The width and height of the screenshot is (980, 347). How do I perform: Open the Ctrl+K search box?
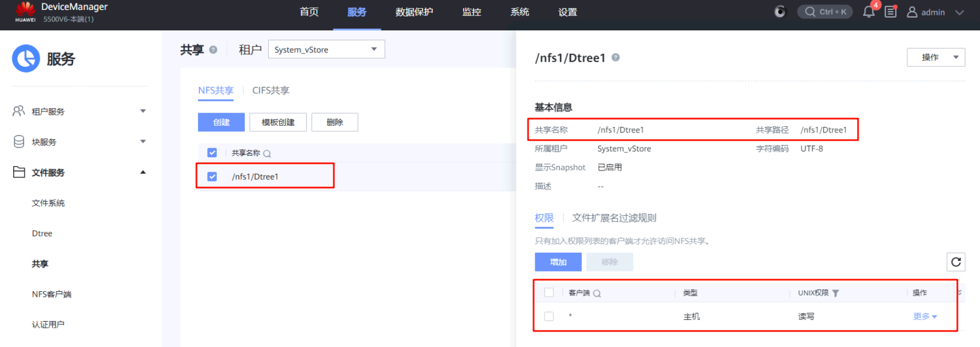click(x=825, y=12)
